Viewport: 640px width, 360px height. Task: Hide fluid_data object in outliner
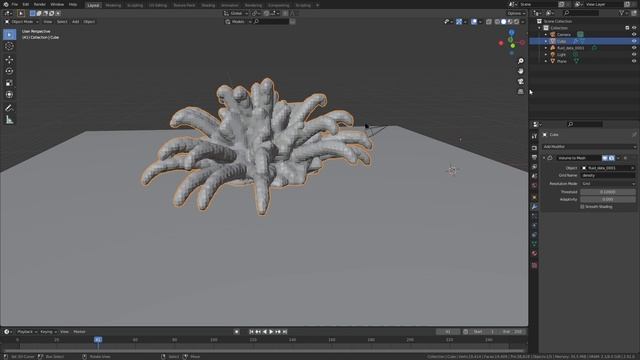[x=634, y=48]
